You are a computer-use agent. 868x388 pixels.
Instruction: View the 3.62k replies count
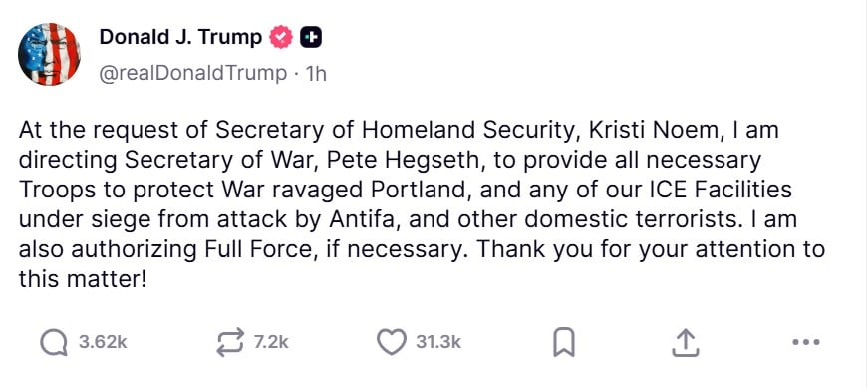click(x=103, y=342)
